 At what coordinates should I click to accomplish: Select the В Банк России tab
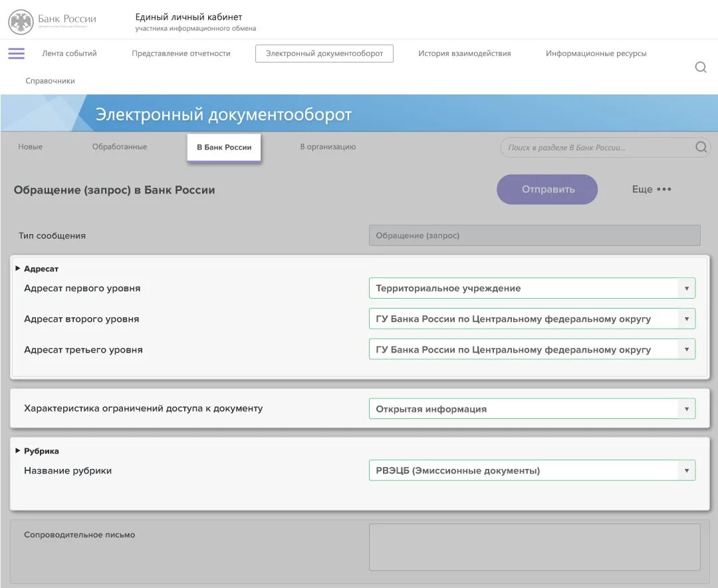point(224,148)
